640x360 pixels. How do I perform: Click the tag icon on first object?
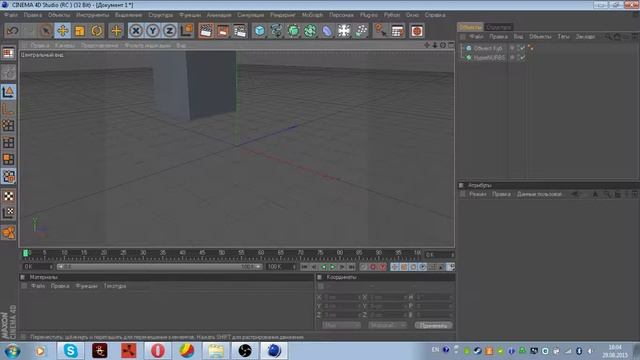[x=531, y=48]
